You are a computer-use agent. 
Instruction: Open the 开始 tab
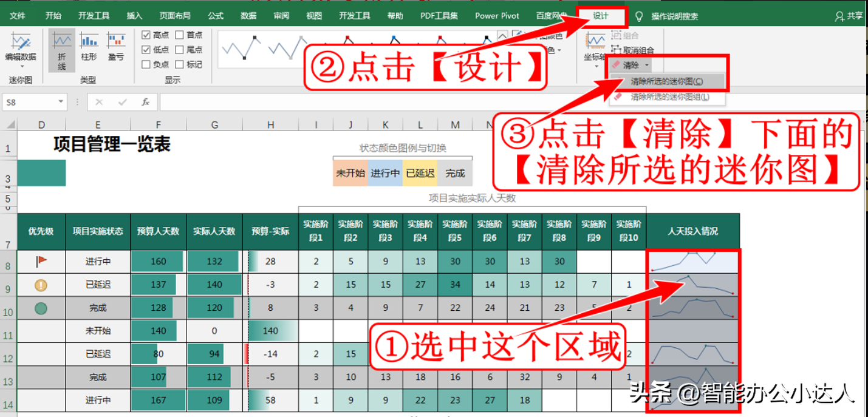tap(53, 16)
